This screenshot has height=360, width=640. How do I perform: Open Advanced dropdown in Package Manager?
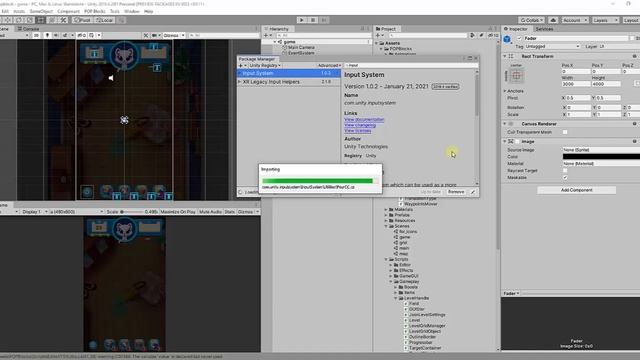[329, 65]
